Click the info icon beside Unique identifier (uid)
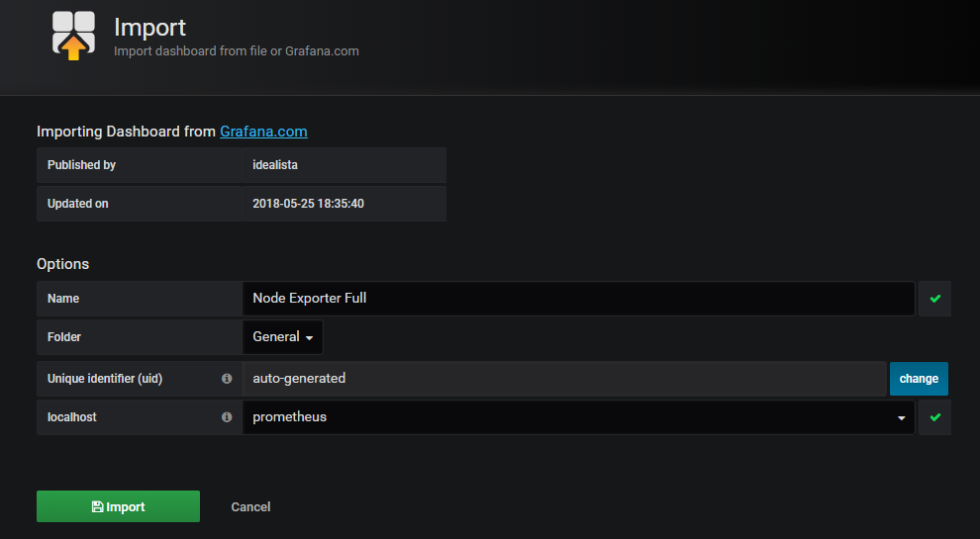The image size is (980, 539). click(227, 379)
